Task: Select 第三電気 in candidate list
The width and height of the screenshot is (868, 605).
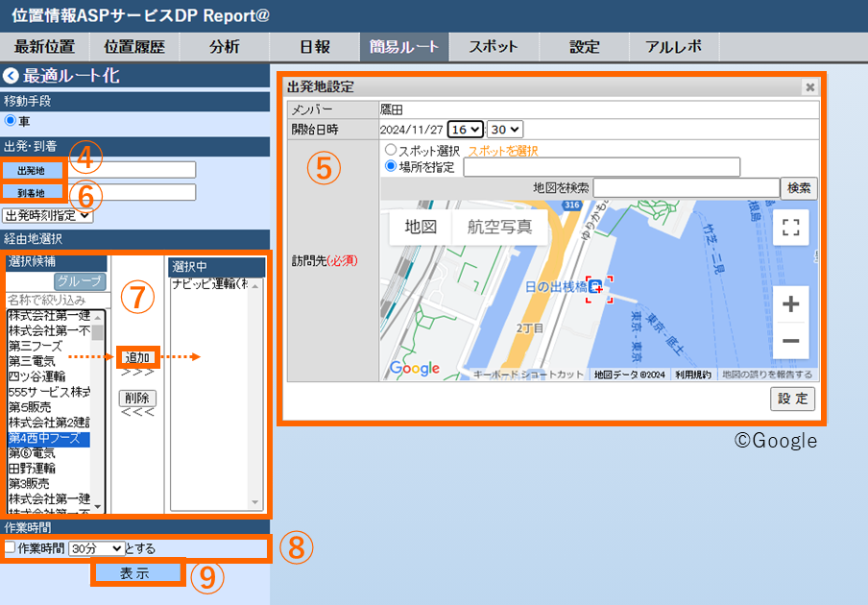Action: coord(49,361)
